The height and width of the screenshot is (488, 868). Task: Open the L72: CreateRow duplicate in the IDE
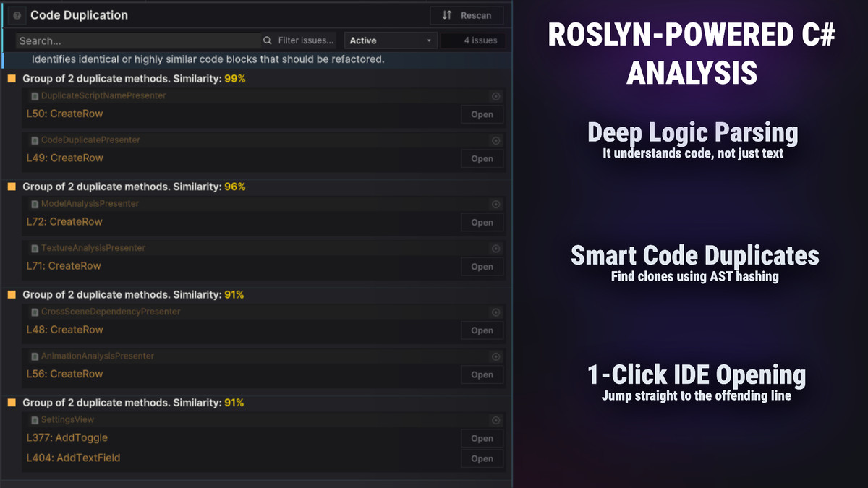point(482,222)
